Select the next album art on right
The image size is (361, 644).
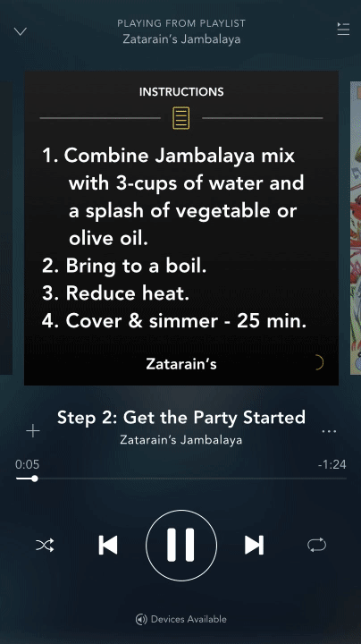click(356, 228)
